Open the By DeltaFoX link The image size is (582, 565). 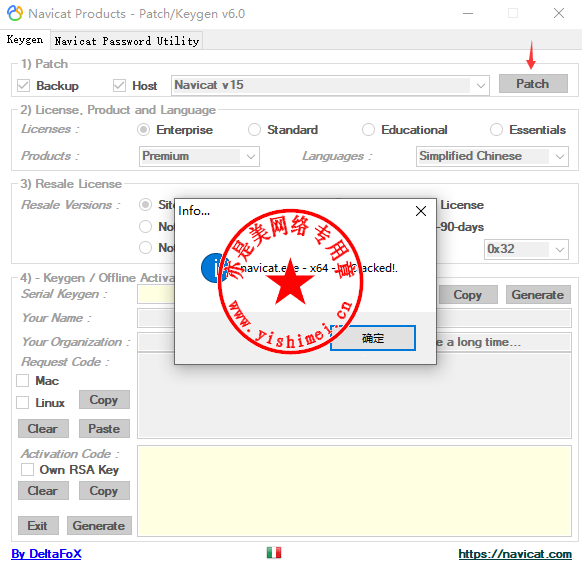pos(46,553)
